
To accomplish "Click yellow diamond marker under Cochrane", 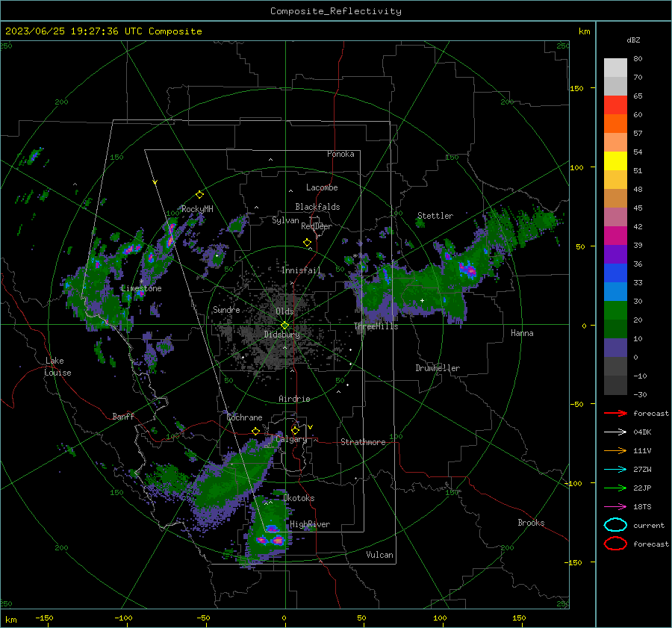I will pos(256,431).
